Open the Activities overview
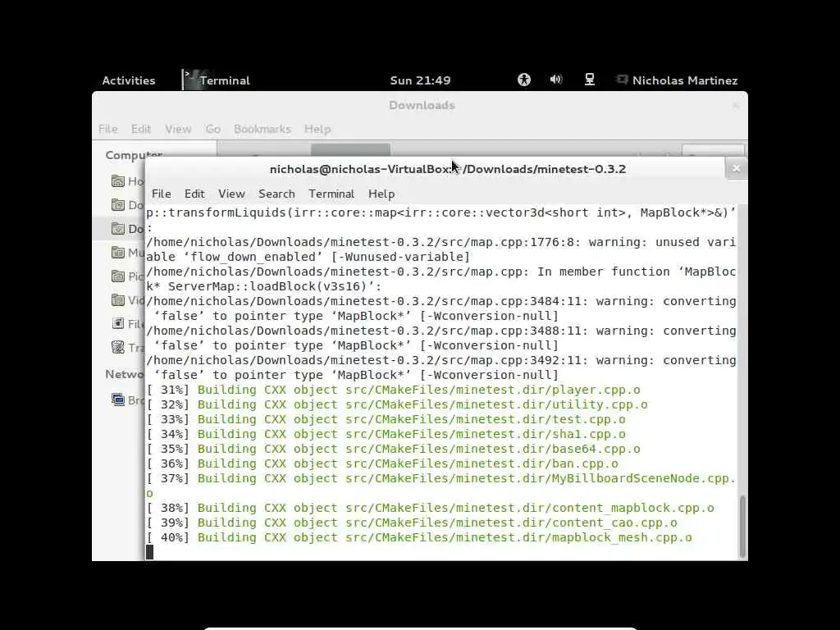The height and width of the screenshot is (630, 840). coord(129,80)
